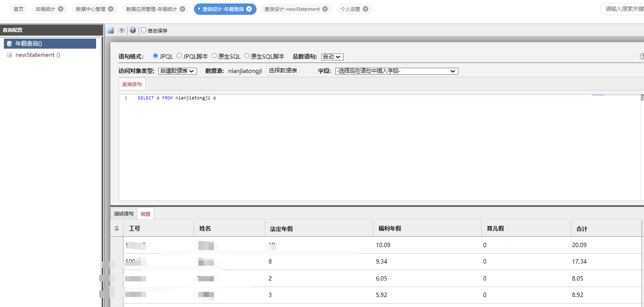Viewport: 644px width, 307px height.
Task: Close the 查询设计-newStatement tab
Action: coord(325,9)
